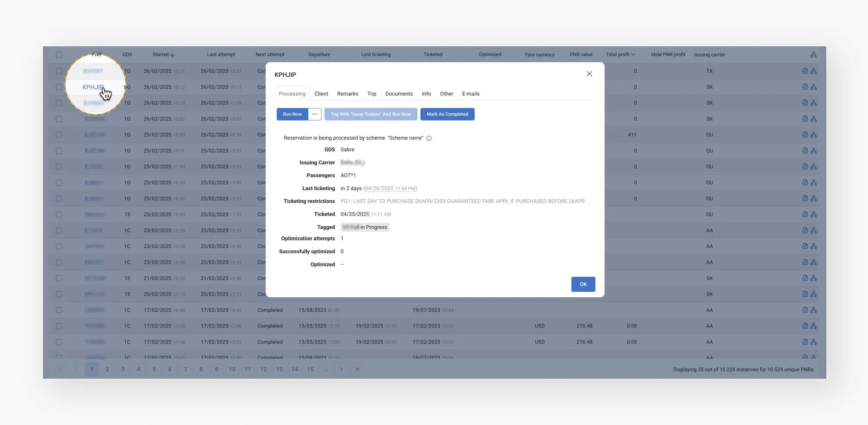Click history icon on the TK carrier row
This screenshot has width=868, height=425.
(x=805, y=71)
